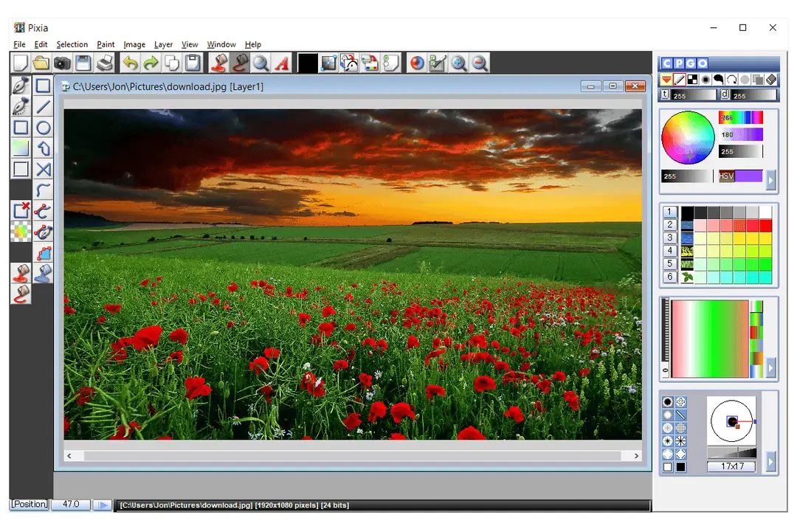Select the curve line tool
The height and width of the screenshot is (532, 797).
click(44, 190)
